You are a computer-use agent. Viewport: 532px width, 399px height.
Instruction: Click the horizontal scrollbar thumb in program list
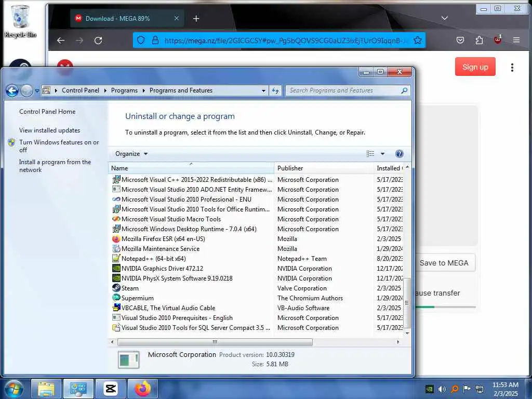click(215, 342)
